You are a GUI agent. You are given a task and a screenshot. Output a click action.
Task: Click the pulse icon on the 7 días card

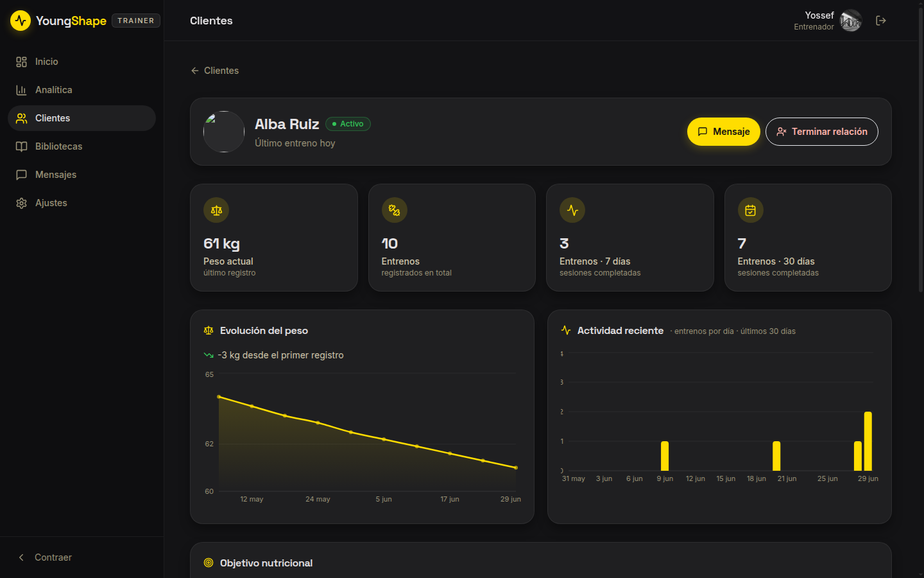coord(572,210)
